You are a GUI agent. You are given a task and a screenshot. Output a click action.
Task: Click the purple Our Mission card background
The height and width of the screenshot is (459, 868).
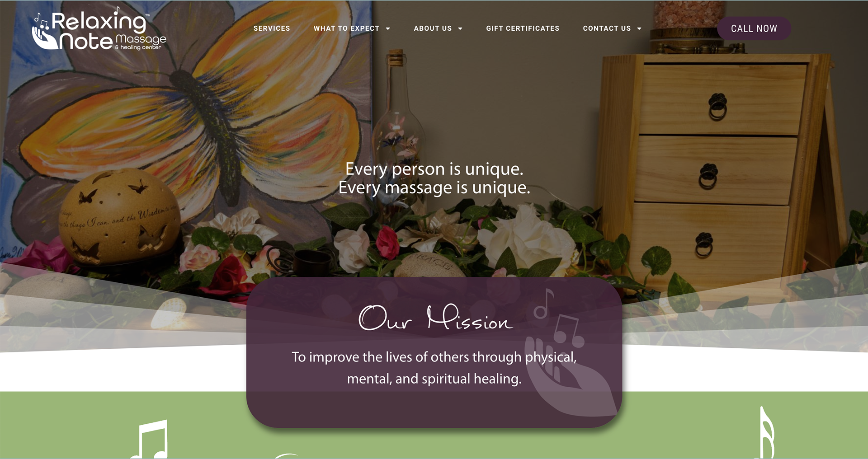[434, 407]
